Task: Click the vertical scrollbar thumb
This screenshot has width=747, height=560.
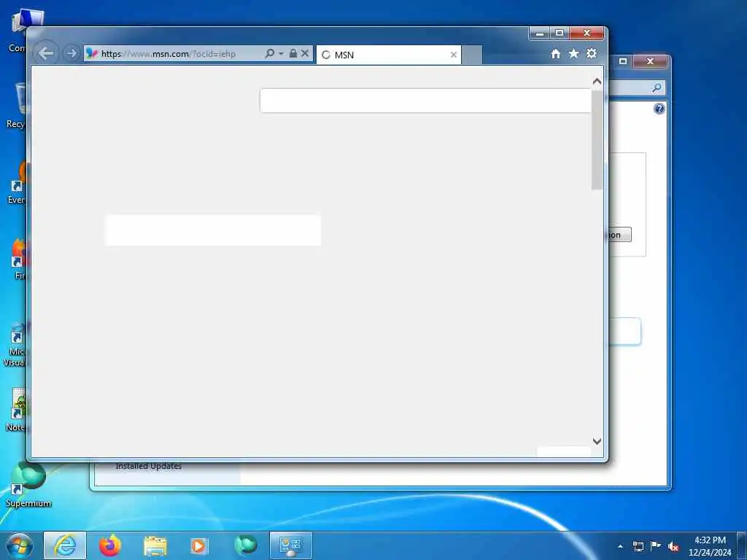Action: coord(597,139)
